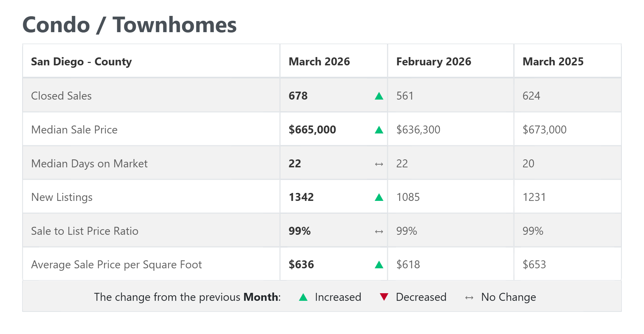Click the green increase arrow for Closed Sales

(x=379, y=96)
